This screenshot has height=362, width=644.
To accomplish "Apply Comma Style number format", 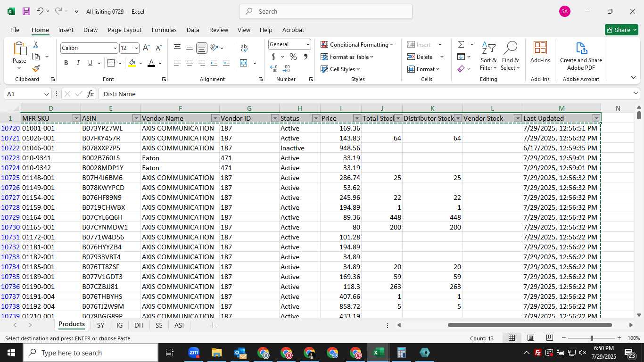I will (305, 57).
